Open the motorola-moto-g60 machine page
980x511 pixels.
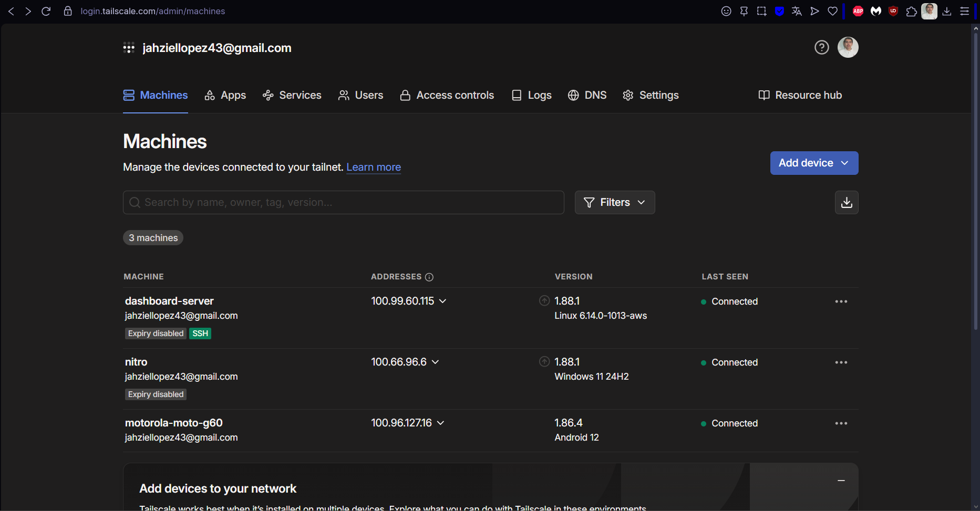174,423
